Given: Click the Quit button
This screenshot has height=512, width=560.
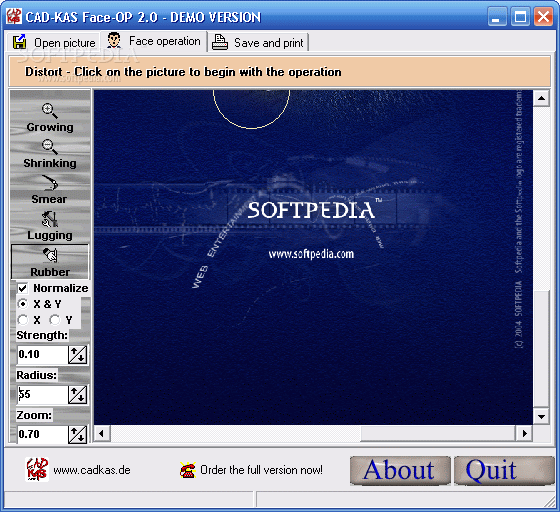Looking at the screenshot, I should tap(504, 470).
